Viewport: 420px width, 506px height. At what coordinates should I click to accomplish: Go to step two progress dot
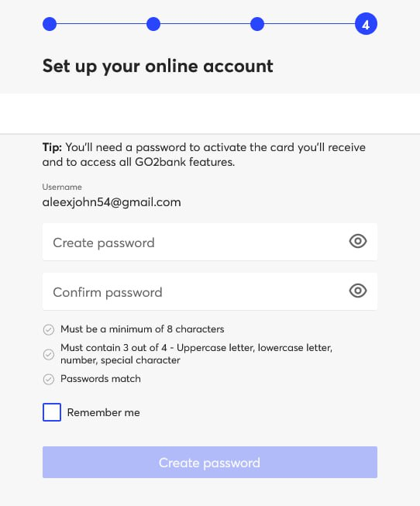[153, 24]
